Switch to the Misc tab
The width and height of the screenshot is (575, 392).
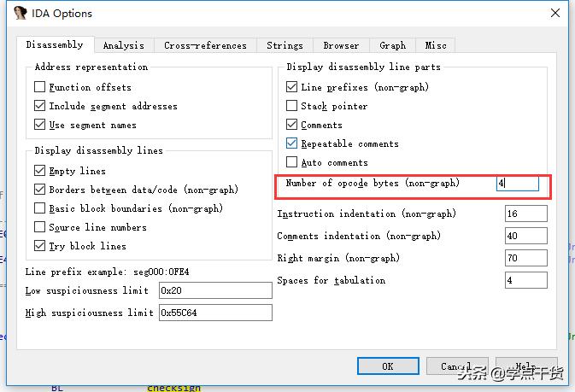[x=436, y=46]
